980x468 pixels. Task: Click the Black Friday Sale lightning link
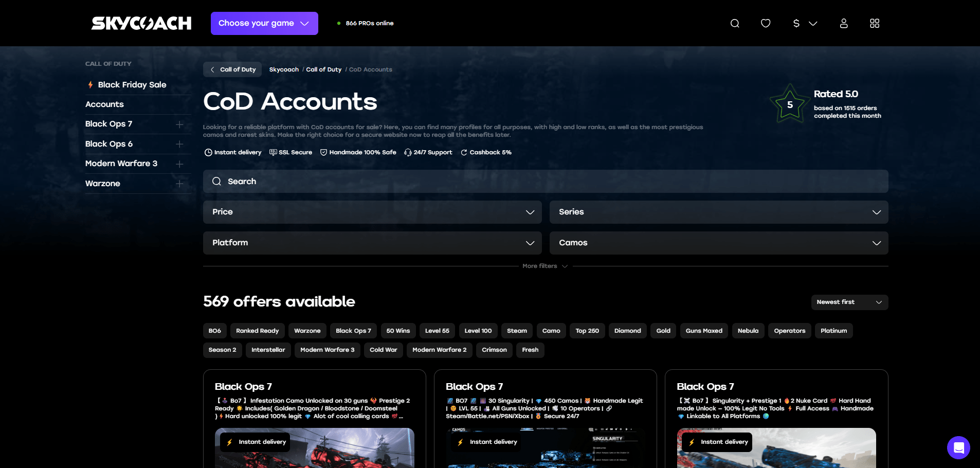coord(132,85)
